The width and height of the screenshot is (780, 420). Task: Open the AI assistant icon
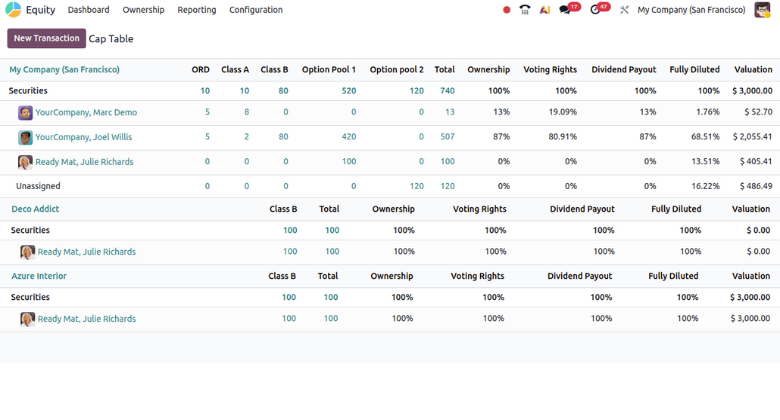coord(545,10)
